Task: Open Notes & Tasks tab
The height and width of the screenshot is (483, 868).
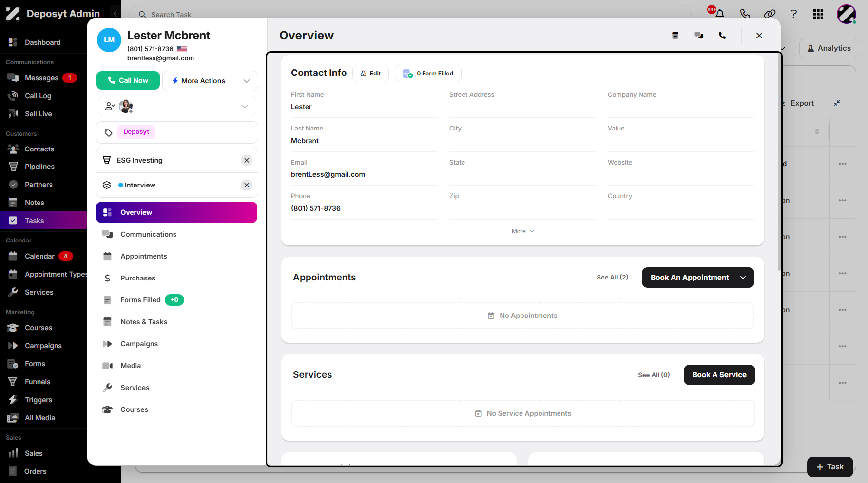Action: [176, 322]
